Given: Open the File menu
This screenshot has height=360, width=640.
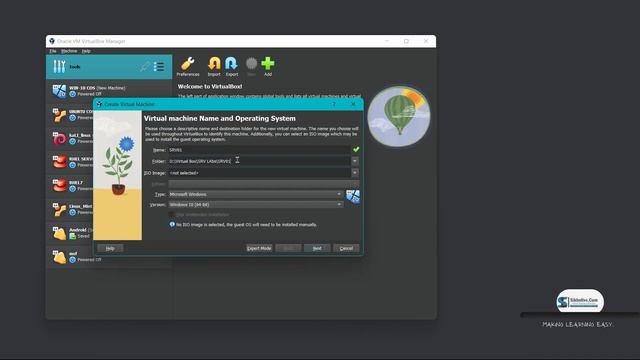Looking at the screenshot, I should coord(53,51).
